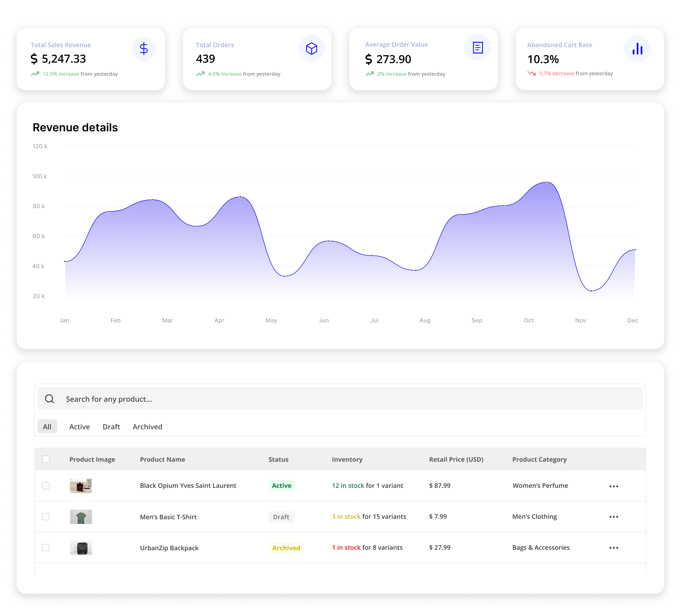This screenshot has height=616, width=683.
Task: Open the actions menu for Men's Basic T-Shirt
Action: tap(614, 517)
